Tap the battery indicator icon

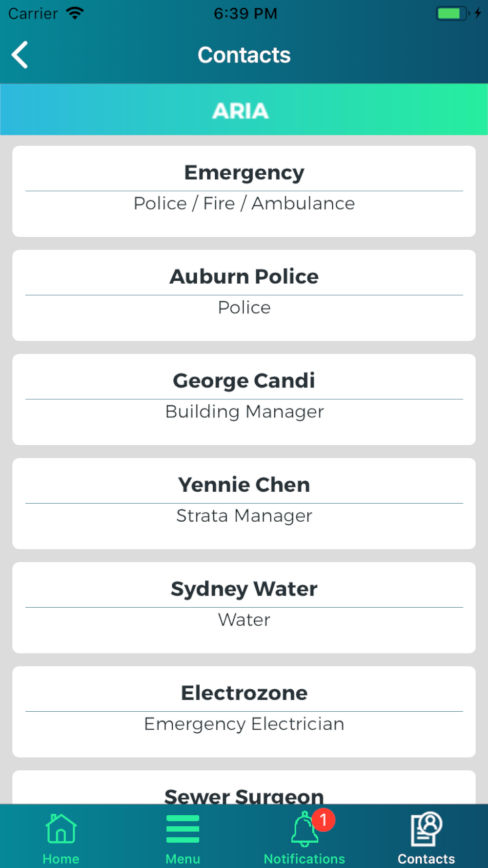pos(452,13)
